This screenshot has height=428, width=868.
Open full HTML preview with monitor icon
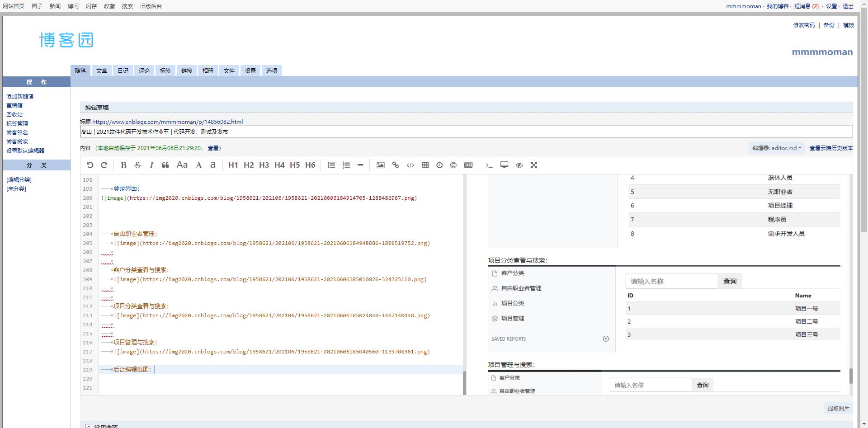(x=504, y=165)
